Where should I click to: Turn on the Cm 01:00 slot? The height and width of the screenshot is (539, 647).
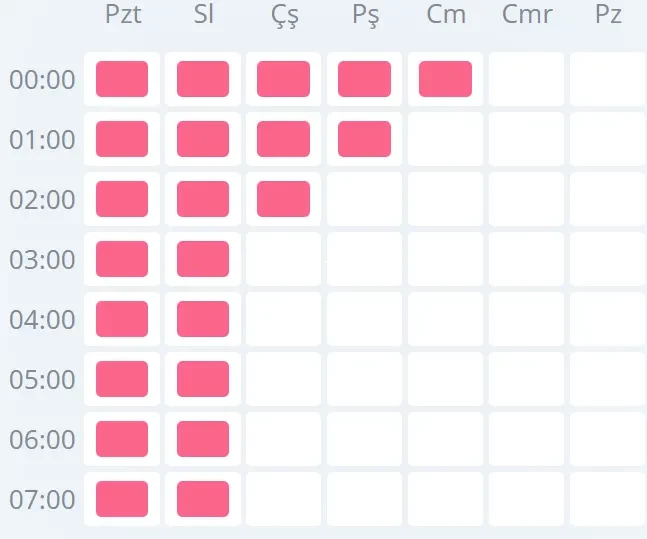[445, 139]
